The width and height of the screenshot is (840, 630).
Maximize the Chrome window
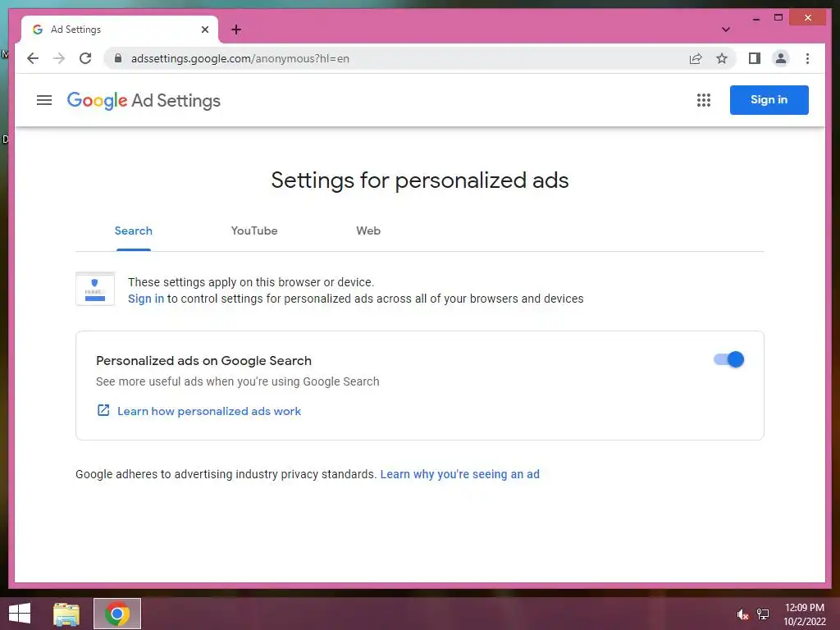coord(778,18)
